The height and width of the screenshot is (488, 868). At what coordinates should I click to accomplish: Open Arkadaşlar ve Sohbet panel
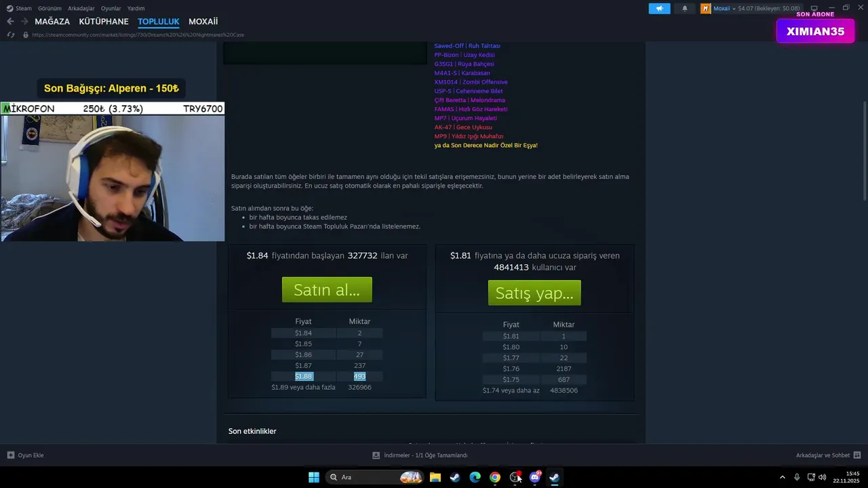(828, 455)
